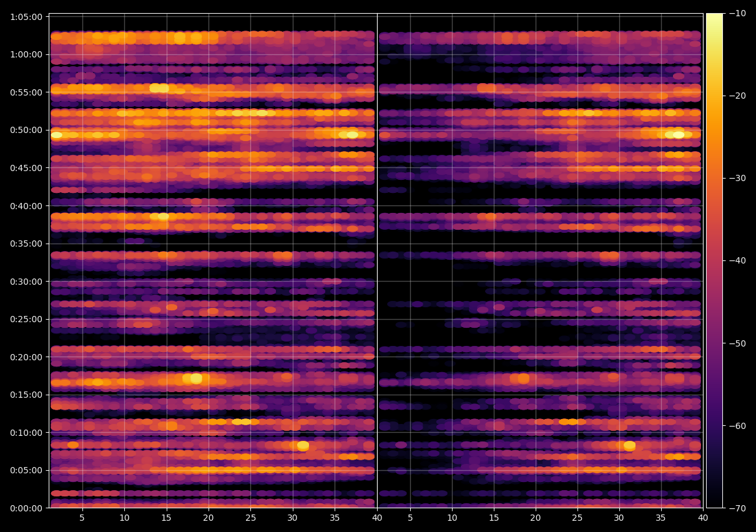Screen dimensions: 756x532
Task: Click the −70 colorbar tick label
Action: (737, 508)
